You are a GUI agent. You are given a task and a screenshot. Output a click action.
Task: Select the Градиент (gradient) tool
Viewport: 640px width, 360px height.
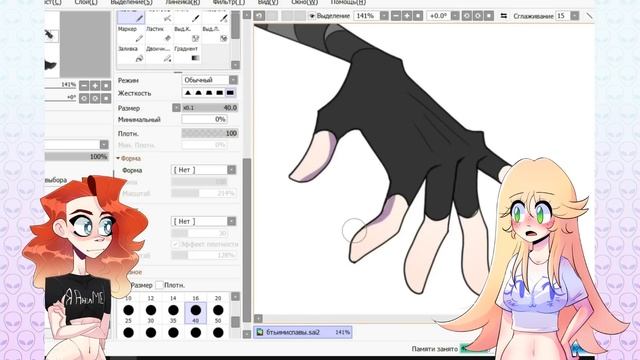coord(187,54)
